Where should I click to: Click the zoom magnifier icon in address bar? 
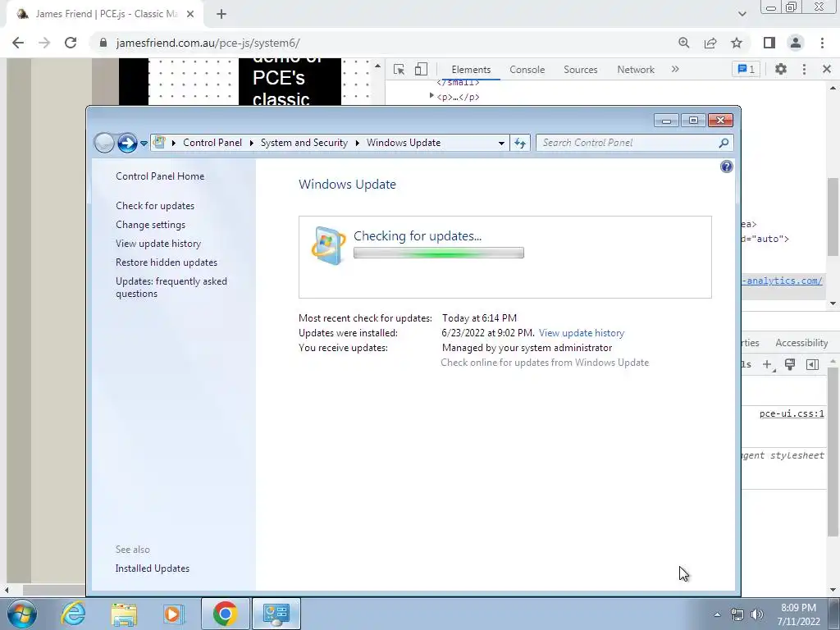[684, 43]
